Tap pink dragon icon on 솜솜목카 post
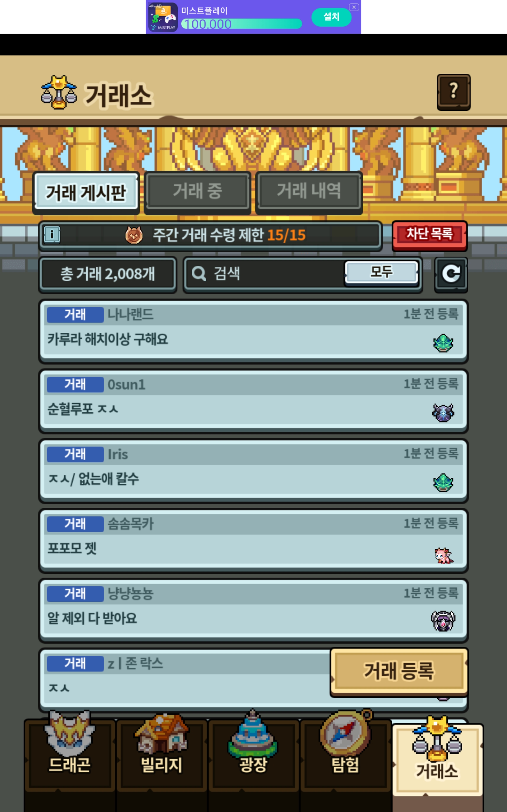The width and height of the screenshot is (507, 812). click(443, 556)
